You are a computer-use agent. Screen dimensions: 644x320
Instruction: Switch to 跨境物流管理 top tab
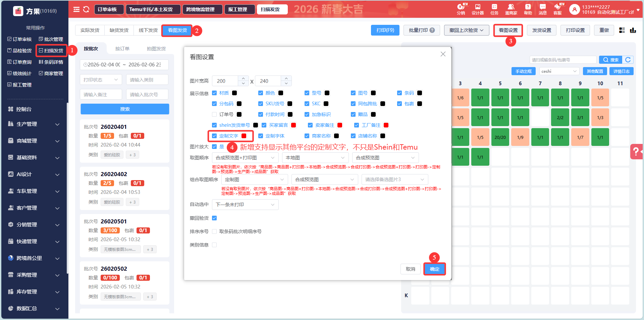click(203, 9)
